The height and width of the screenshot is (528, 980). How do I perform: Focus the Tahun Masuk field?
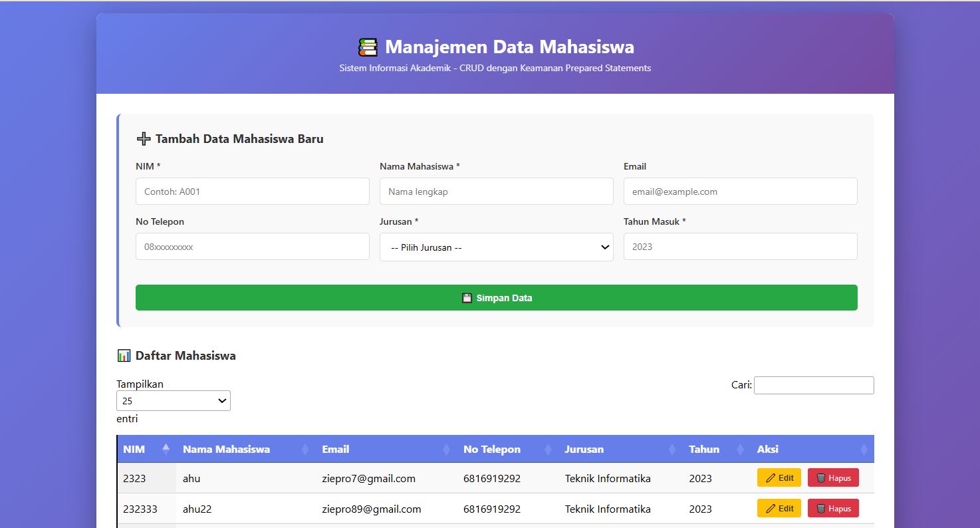740,247
